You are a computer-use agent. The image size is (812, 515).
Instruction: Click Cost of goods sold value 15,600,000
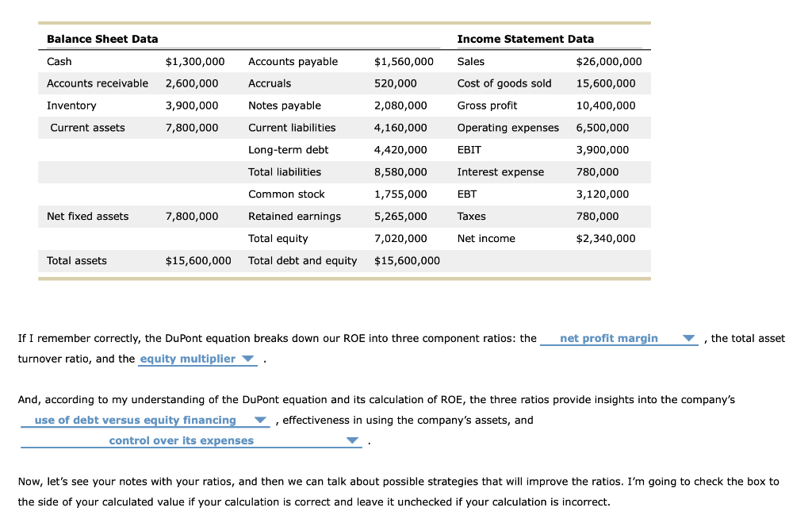606,83
